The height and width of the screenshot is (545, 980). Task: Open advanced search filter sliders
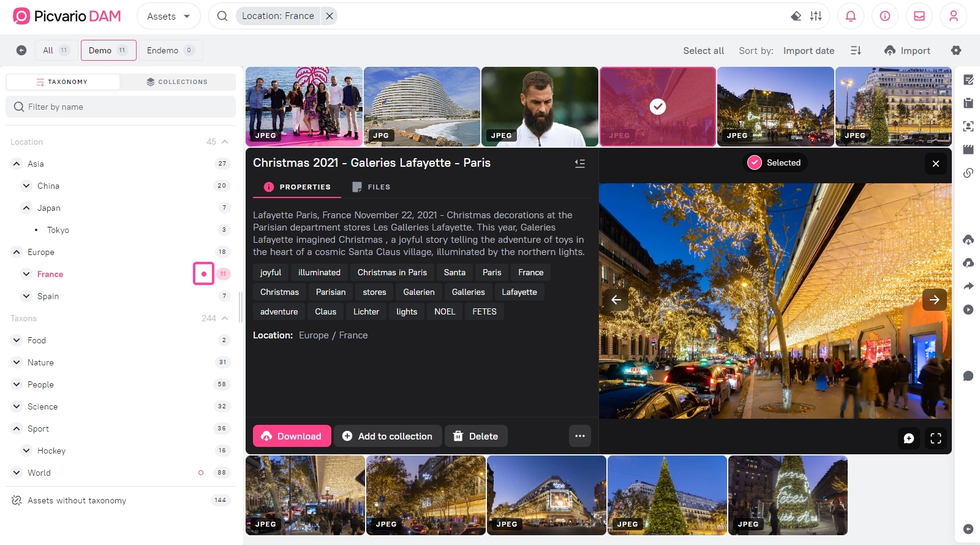[x=816, y=16]
